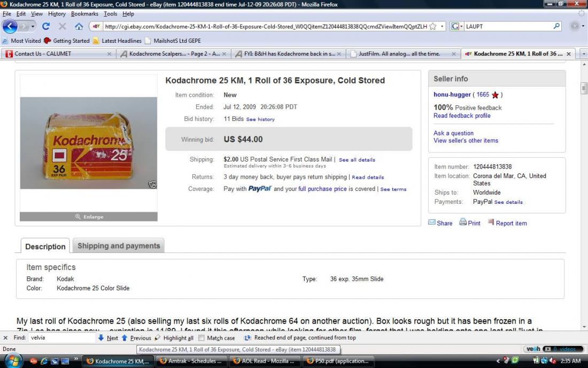Image resolution: width=588 pixels, height=368 pixels.
Task: Click the full purchase price link
Action: 322,189
